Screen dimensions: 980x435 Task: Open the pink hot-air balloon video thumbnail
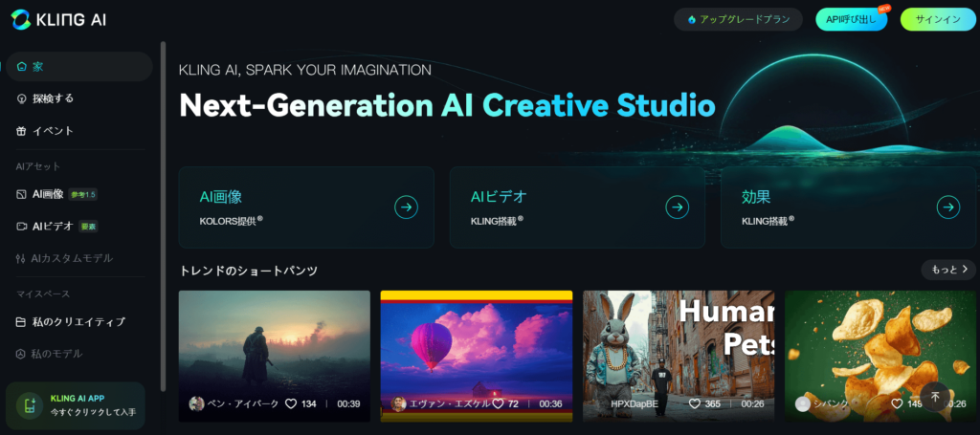tap(477, 356)
